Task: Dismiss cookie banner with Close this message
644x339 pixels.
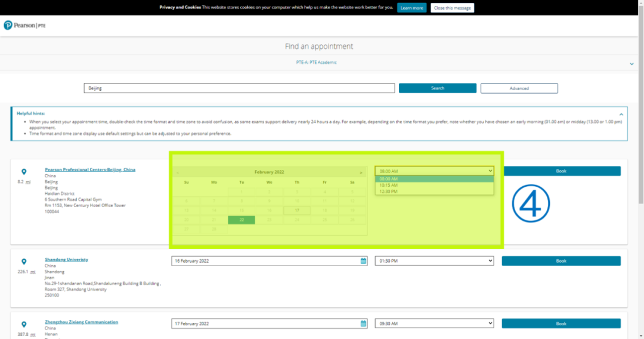Action: pyautogui.click(x=452, y=8)
